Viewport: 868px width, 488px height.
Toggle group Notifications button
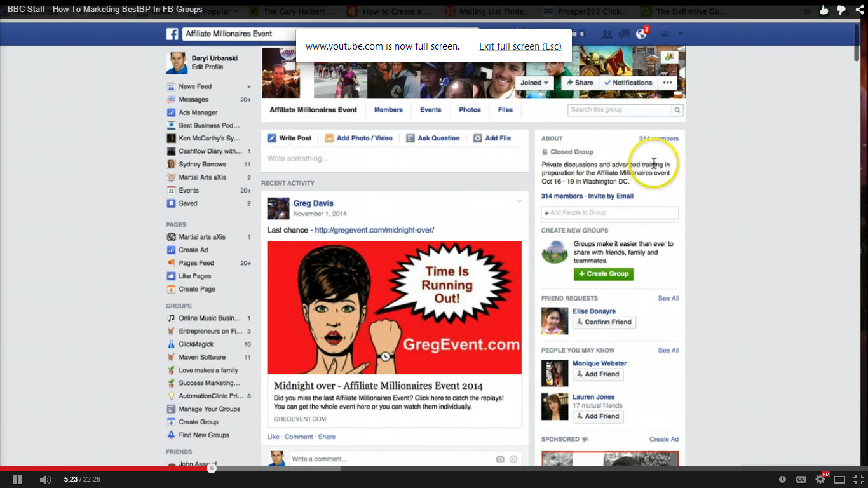coord(628,83)
